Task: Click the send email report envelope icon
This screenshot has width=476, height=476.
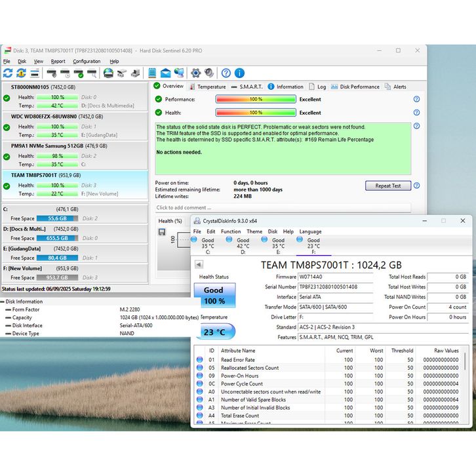Action: click(x=165, y=73)
